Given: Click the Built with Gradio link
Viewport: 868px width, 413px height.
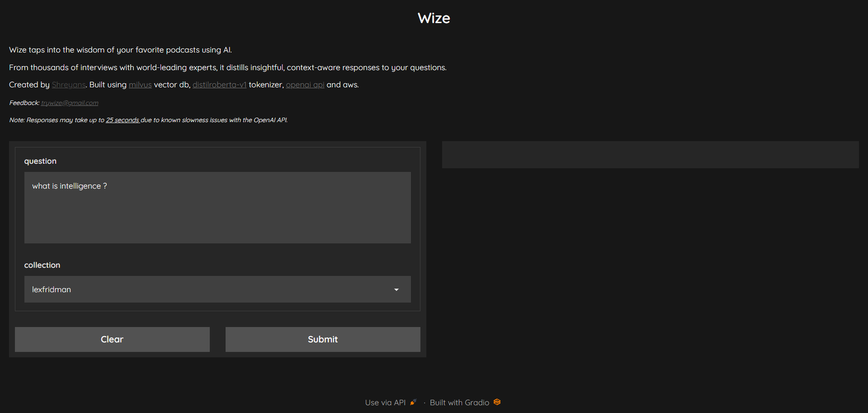Looking at the screenshot, I should pos(459,403).
